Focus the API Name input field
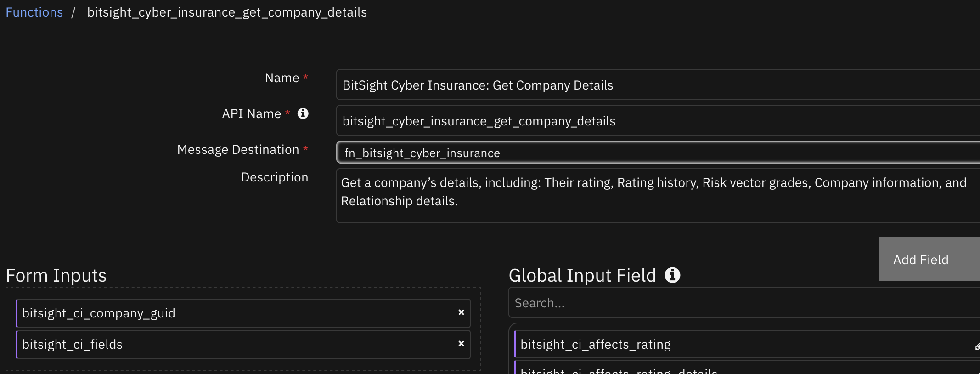The height and width of the screenshot is (374, 980). click(x=658, y=121)
